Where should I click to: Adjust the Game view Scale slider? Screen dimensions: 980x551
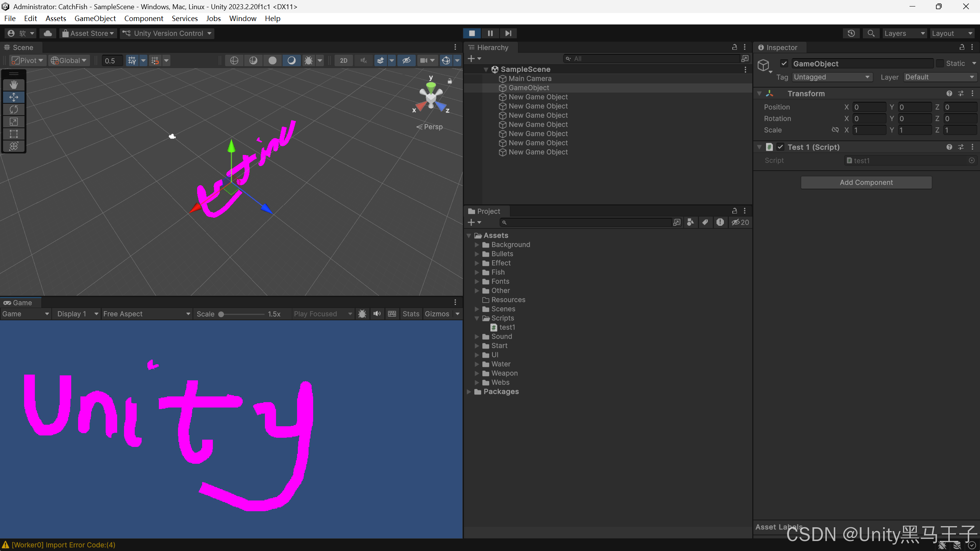[x=221, y=314]
